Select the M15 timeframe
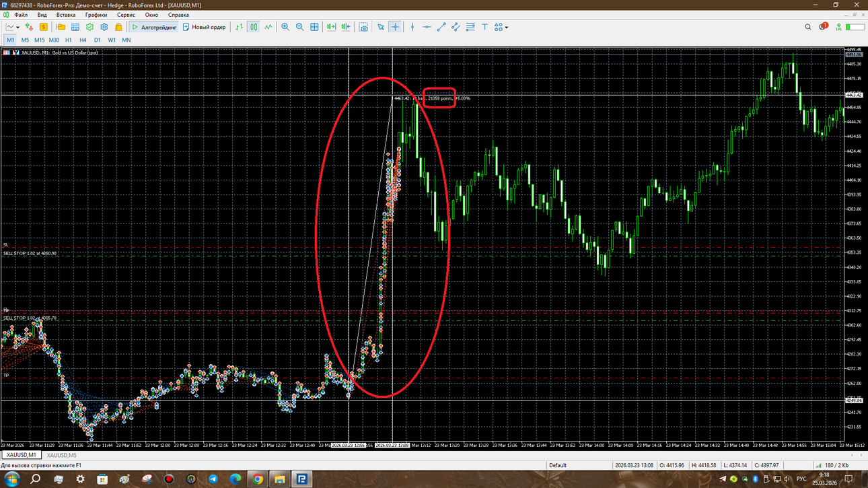 coord(40,40)
